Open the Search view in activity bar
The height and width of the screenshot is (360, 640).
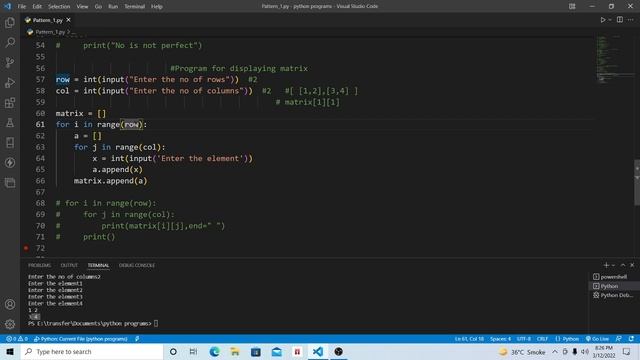10,42
